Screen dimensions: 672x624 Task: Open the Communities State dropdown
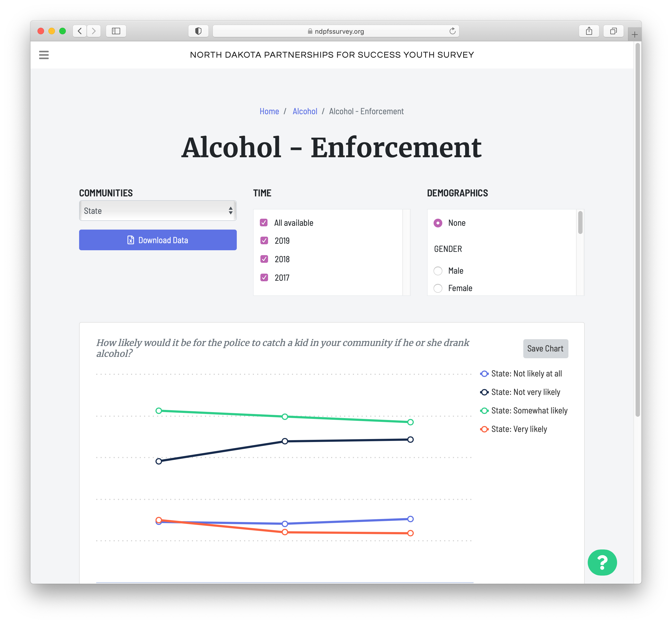click(x=158, y=211)
